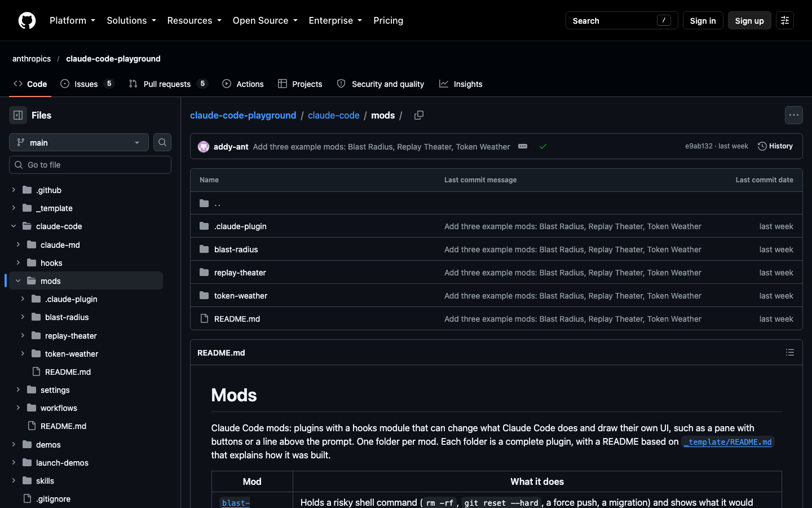Viewport: 812px width, 508px height.
Task: Open the more options ellipsis button
Action: coord(794,115)
